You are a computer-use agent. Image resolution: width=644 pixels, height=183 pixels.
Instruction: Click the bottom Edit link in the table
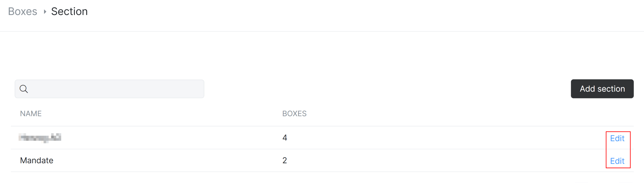(617, 161)
